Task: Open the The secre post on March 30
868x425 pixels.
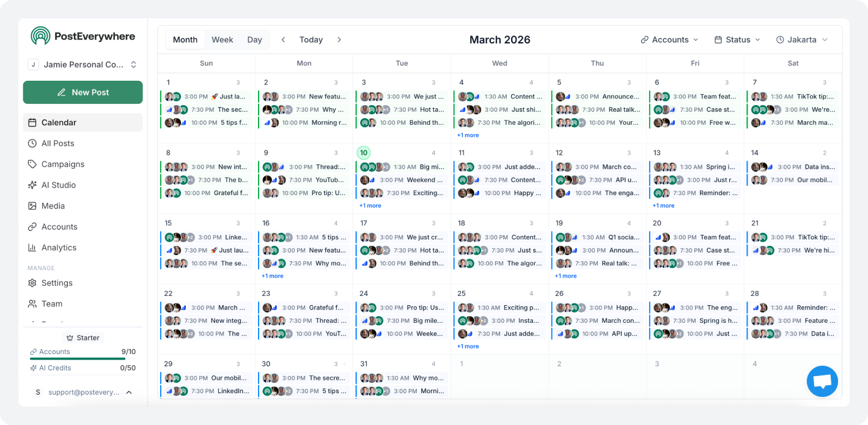Action: click(304, 378)
